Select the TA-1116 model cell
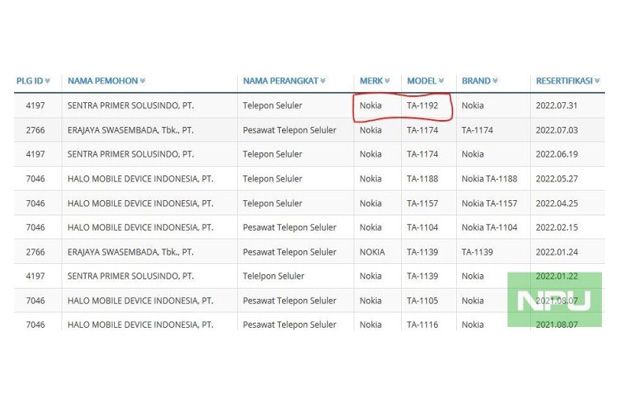Image resolution: width=620 pixels, height=413 pixels. (422, 325)
